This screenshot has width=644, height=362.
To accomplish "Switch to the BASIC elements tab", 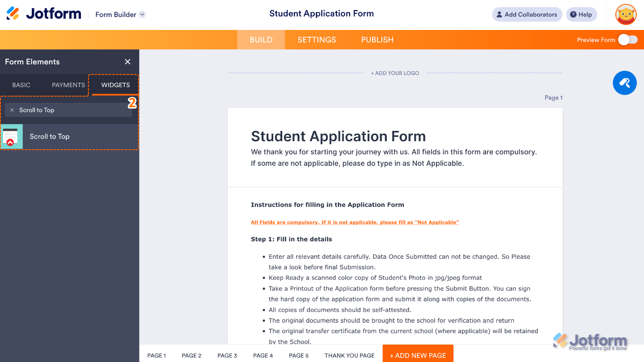I will click(x=21, y=84).
